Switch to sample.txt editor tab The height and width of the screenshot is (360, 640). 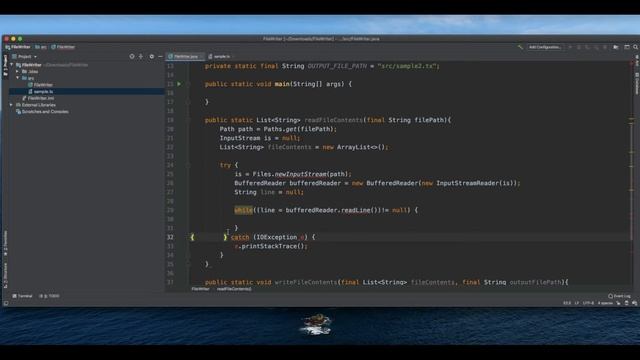[220, 56]
